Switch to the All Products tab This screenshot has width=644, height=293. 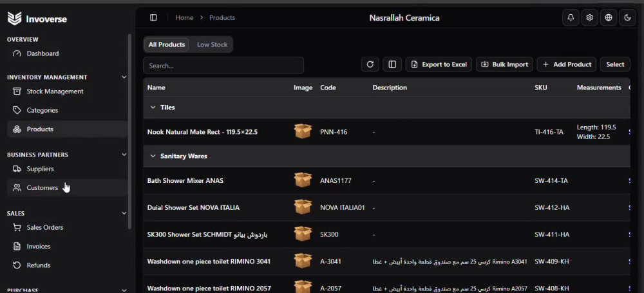pyautogui.click(x=166, y=44)
